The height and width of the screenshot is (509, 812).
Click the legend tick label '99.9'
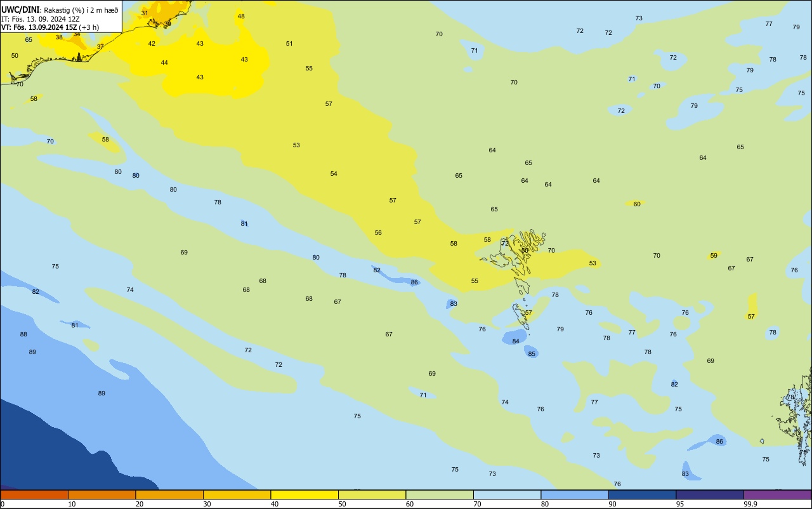tap(750, 504)
